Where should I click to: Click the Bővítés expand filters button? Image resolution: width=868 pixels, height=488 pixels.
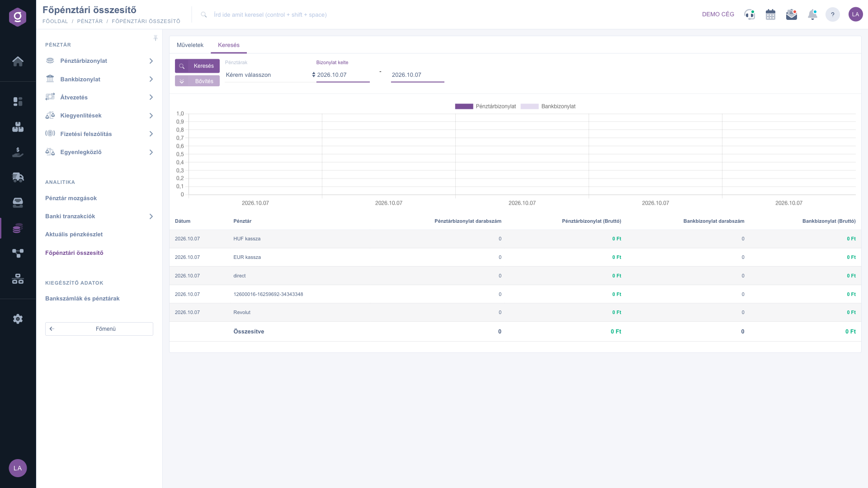pos(197,81)
